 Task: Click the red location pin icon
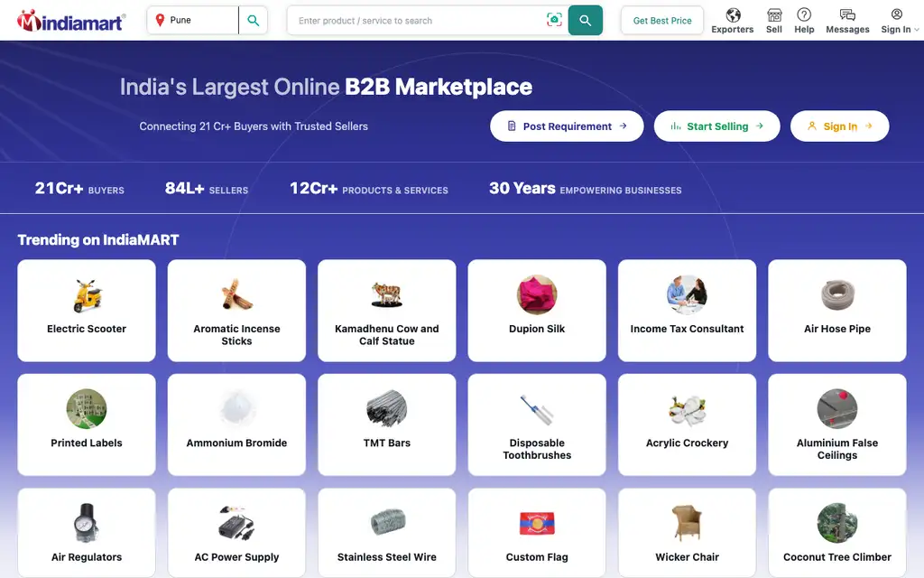(x=160, y=20)
